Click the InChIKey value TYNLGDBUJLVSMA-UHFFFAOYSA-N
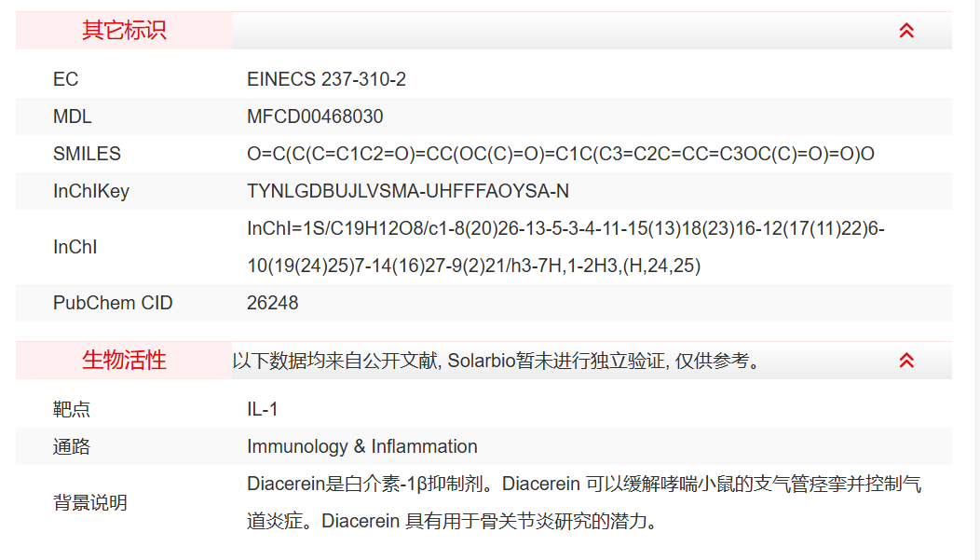This screenshot has width=980, height=560. [x=407, y=191]
